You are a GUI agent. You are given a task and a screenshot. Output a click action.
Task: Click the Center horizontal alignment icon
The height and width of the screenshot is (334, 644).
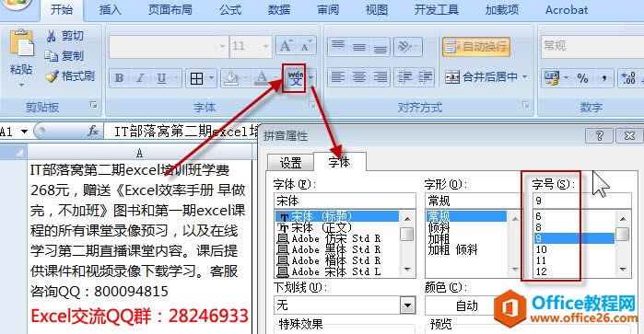[359, 77]
